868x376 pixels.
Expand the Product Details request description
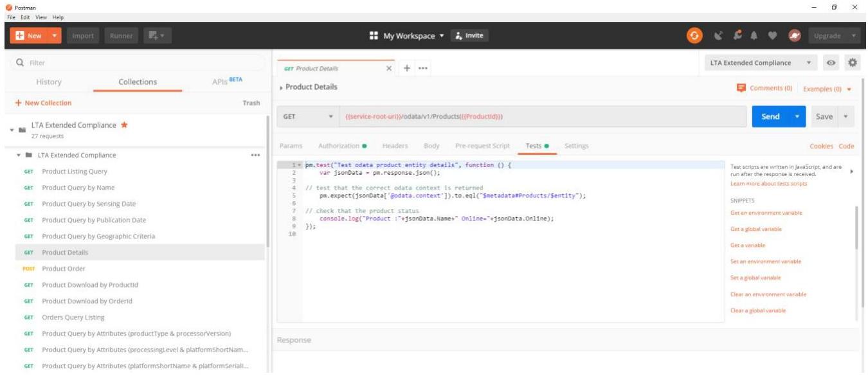click(x=281, y=87)
